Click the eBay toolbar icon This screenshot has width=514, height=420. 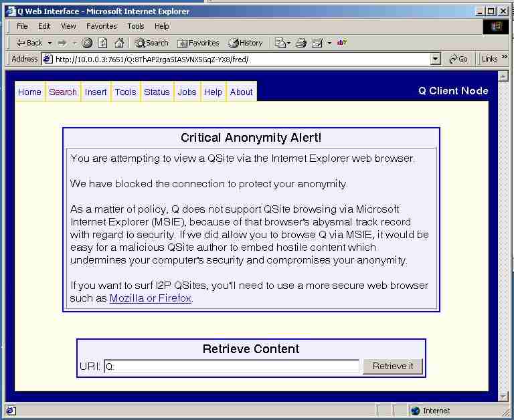tap(342, 43)
